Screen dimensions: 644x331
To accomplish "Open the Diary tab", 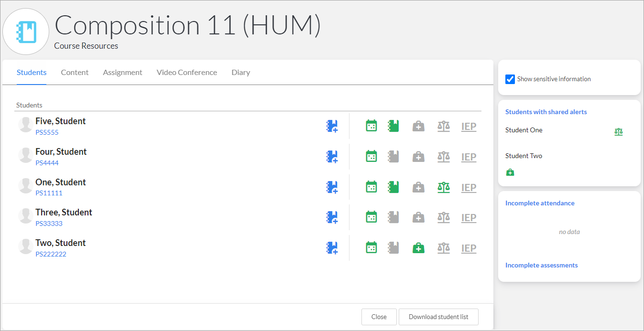I will (240, 73).
